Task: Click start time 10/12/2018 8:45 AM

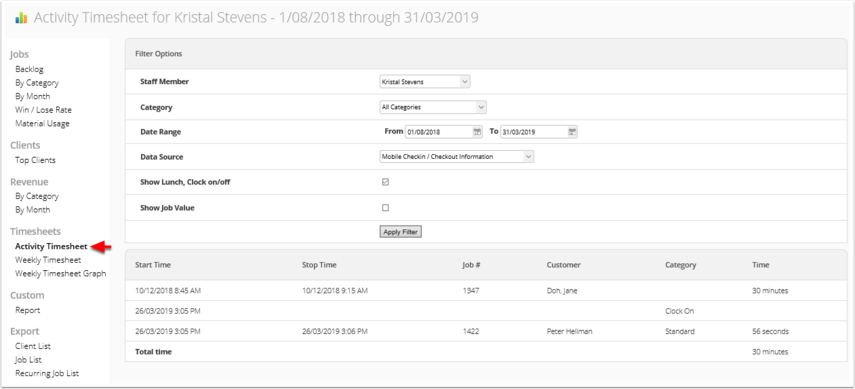Action: (168, 291)
